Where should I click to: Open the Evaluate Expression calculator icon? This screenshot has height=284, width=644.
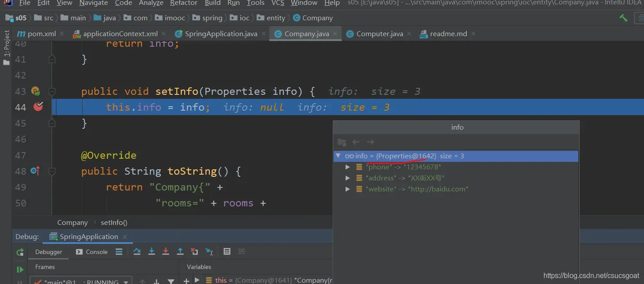pyautogui.click(x=227, y=251)
